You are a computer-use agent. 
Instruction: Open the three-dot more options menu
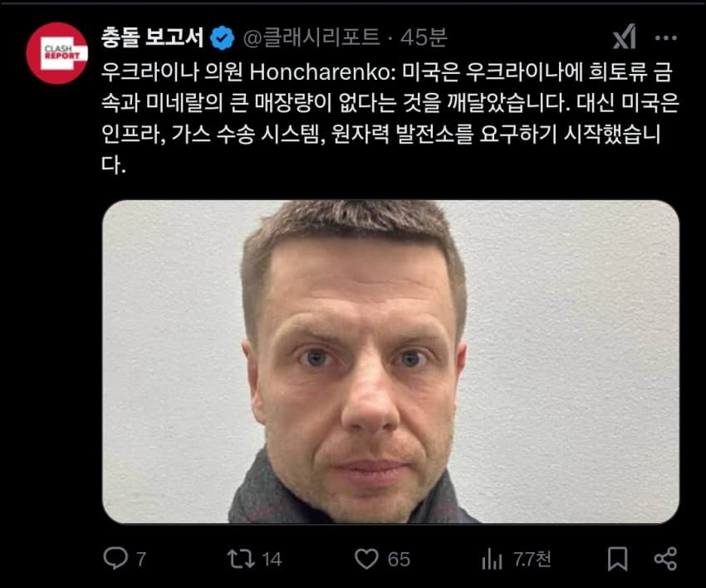[666, 38]
